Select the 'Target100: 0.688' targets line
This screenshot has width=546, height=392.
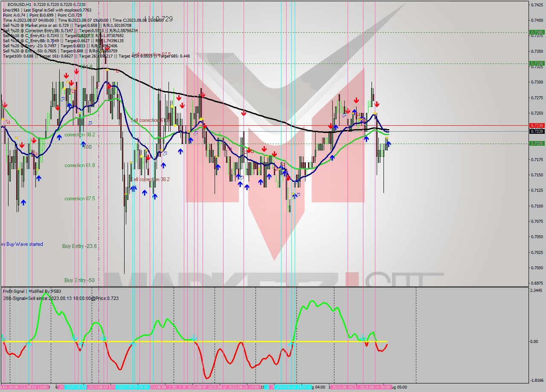pos(96,56)
